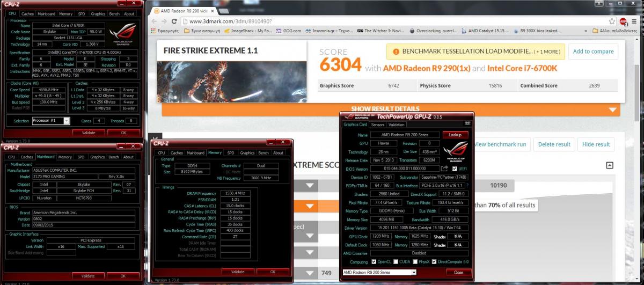The image size is (644, 285).
Task: Open the AMD Catalyst 15.15 bookmark
Action: click(485, 31)
